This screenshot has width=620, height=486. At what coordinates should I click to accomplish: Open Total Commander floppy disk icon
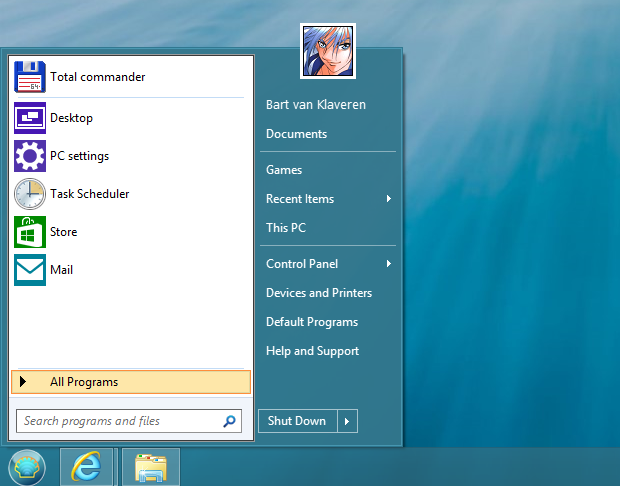tap(30, 77)
